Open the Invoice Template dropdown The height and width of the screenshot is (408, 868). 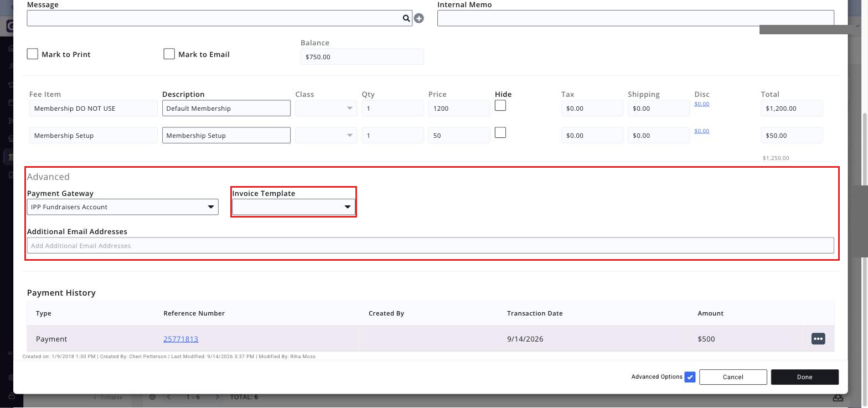pos(293,207)
